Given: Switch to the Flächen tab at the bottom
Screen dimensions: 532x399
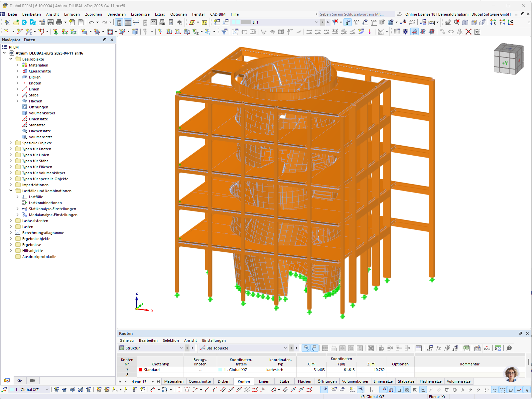Looking at the screenshot, I should 304,381.
